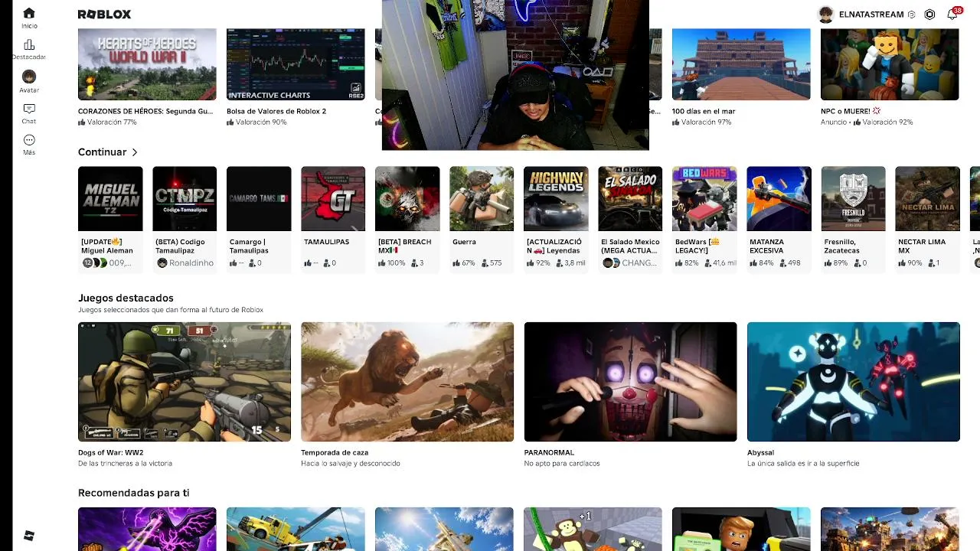Click the MATANZA EXCESIVA tile title
980x551 pixels.
[766, 246]
